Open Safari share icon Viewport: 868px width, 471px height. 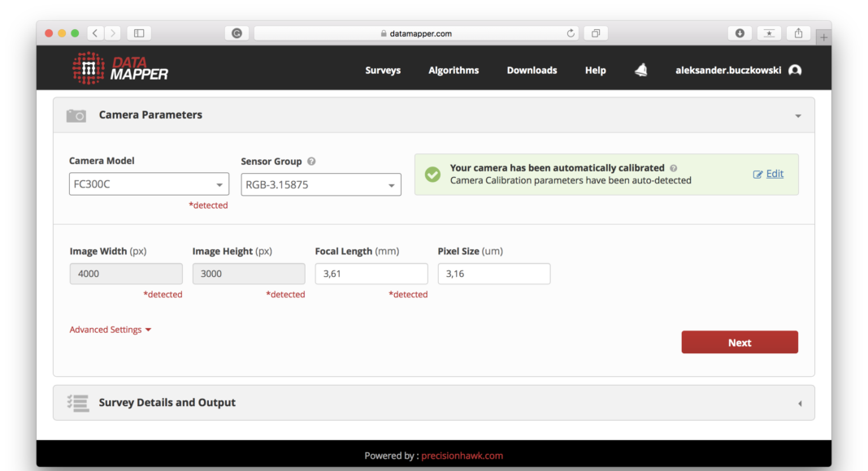coord(798,33)
